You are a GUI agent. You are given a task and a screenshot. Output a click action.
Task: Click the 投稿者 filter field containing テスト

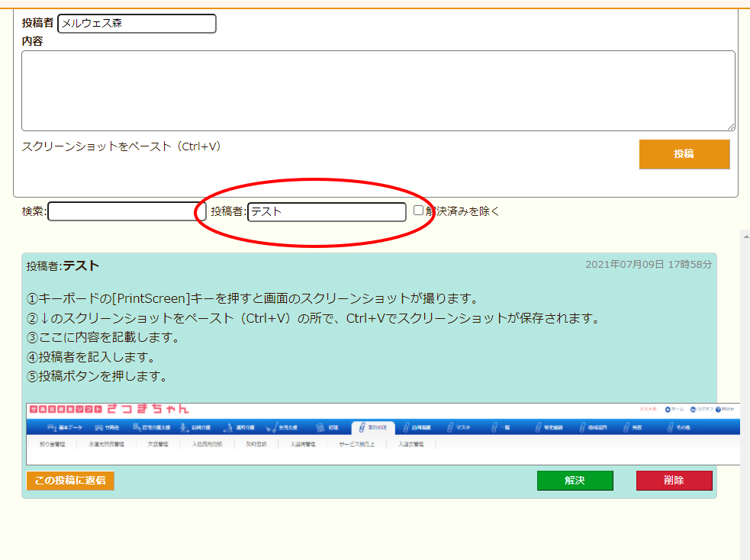327,212
